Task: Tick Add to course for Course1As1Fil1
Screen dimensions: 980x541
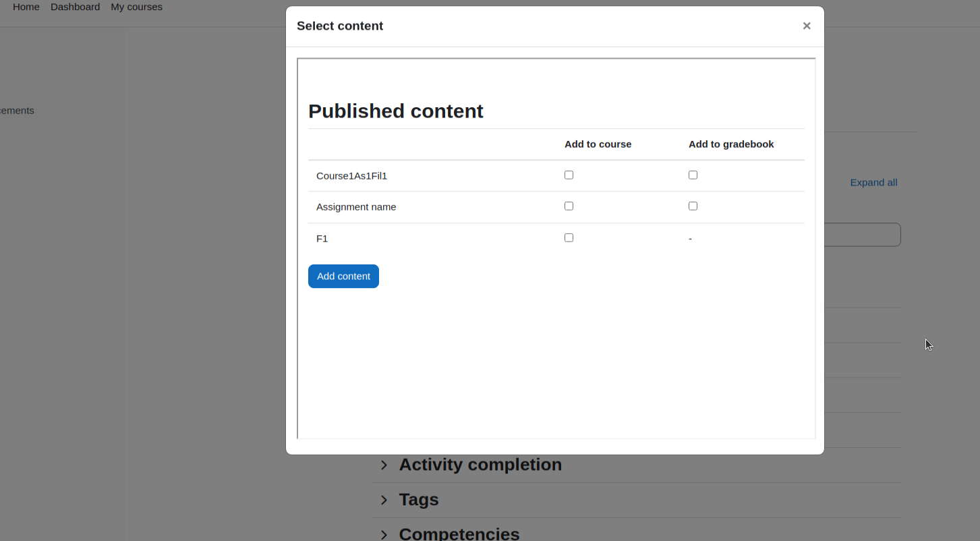Action: coord(569,175)
